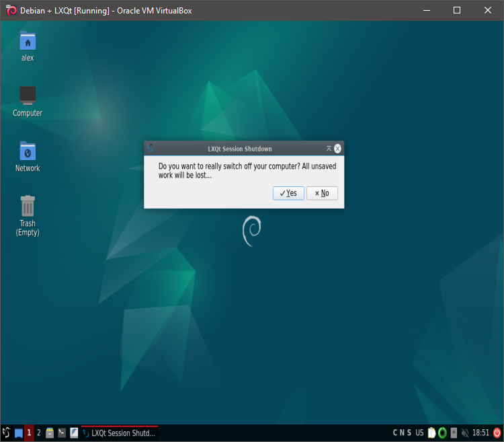Open dialog window menu via LXQt logo

click(150, 149)
